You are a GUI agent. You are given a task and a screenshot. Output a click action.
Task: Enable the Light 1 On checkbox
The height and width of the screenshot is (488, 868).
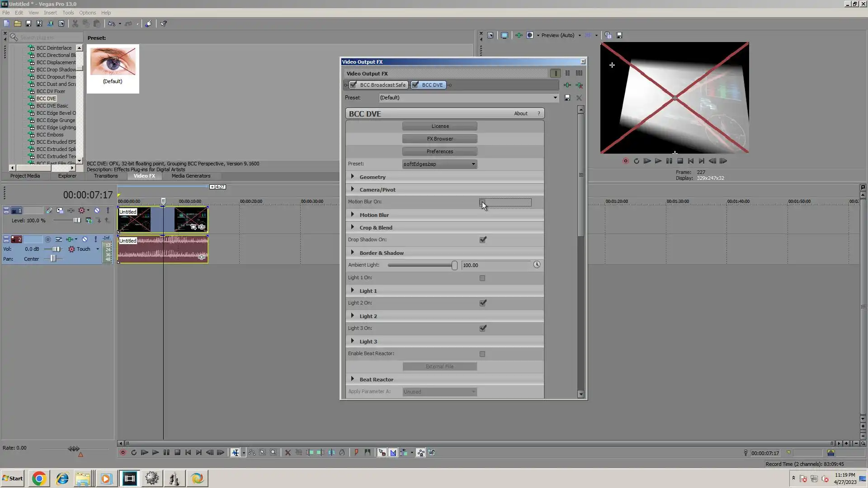pos(482,278)
